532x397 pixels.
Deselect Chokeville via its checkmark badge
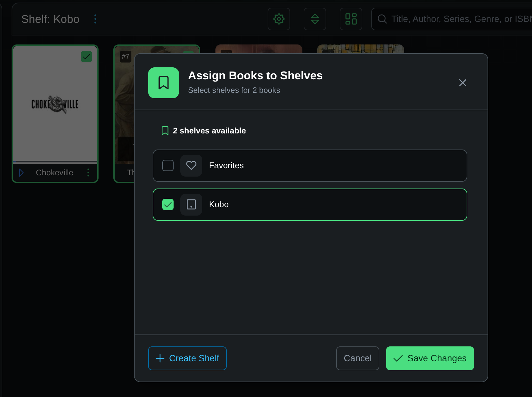(86, 57)
